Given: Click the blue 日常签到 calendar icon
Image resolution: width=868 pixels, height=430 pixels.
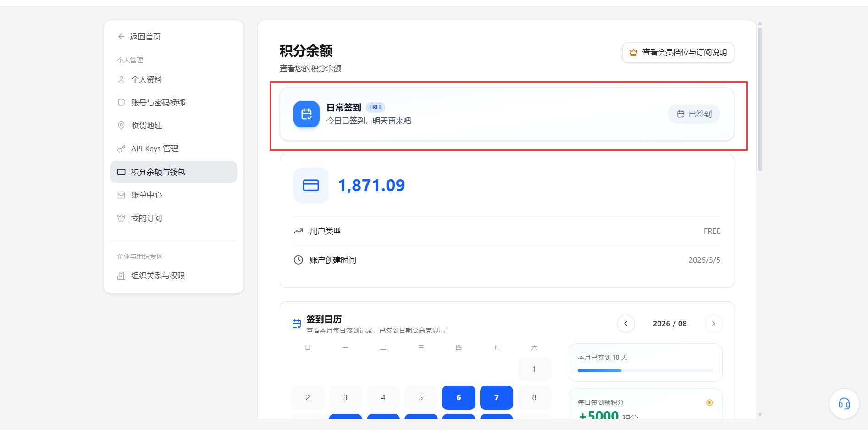Looking at the screenshot, I should [x=306, y=114].
